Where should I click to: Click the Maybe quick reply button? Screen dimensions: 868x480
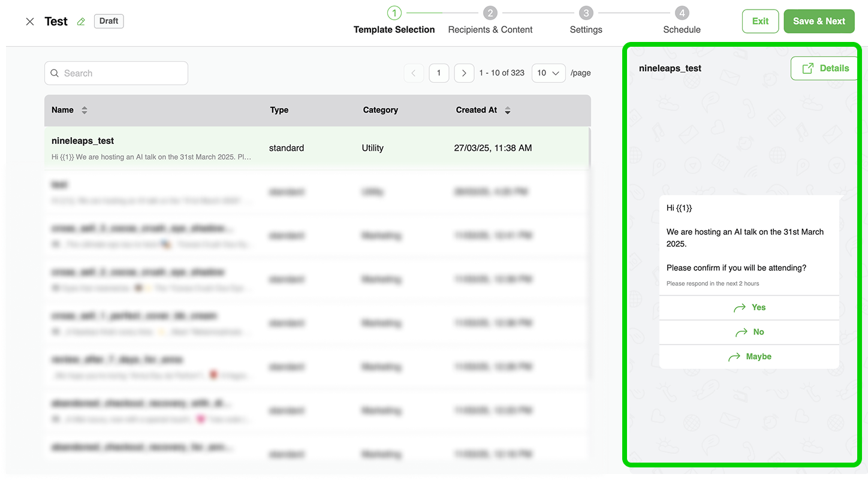coord(749,357)
